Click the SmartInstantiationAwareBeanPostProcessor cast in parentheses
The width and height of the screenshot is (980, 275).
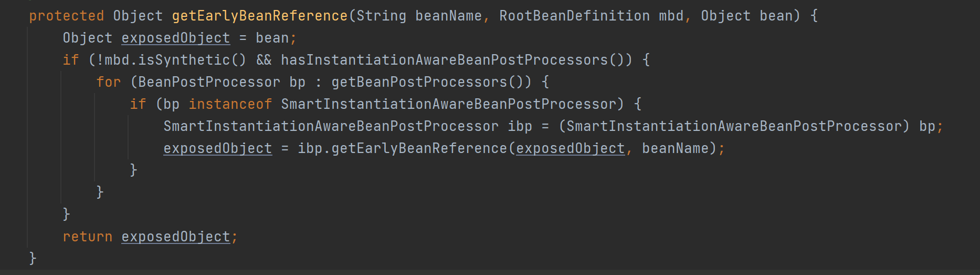click(x=734, y=126)
